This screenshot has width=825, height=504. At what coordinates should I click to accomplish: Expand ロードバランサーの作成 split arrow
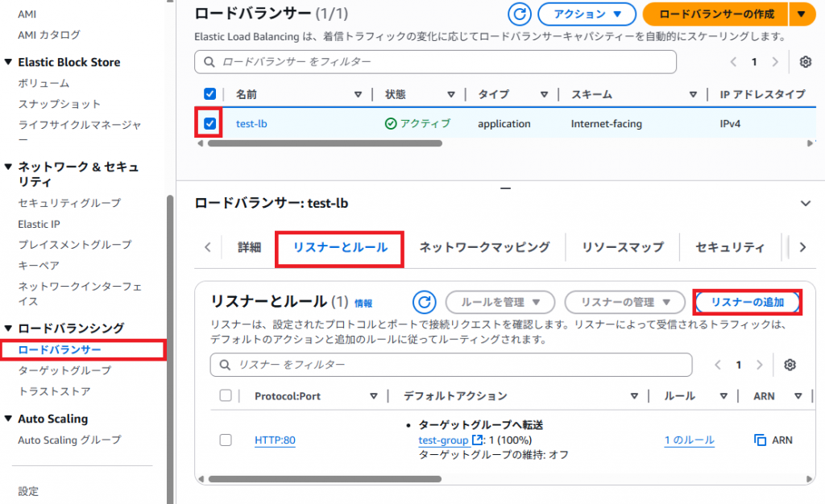(x=801, y=14)
